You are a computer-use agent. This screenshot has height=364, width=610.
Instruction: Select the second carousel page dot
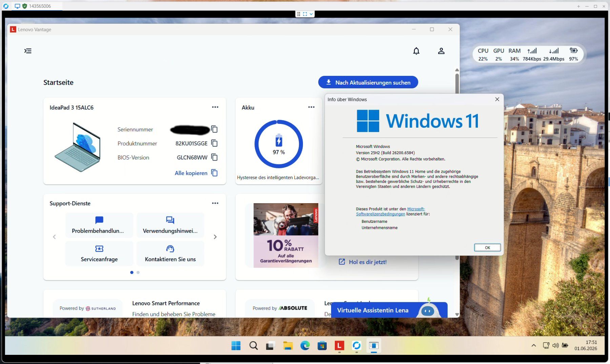pos(138,272)
